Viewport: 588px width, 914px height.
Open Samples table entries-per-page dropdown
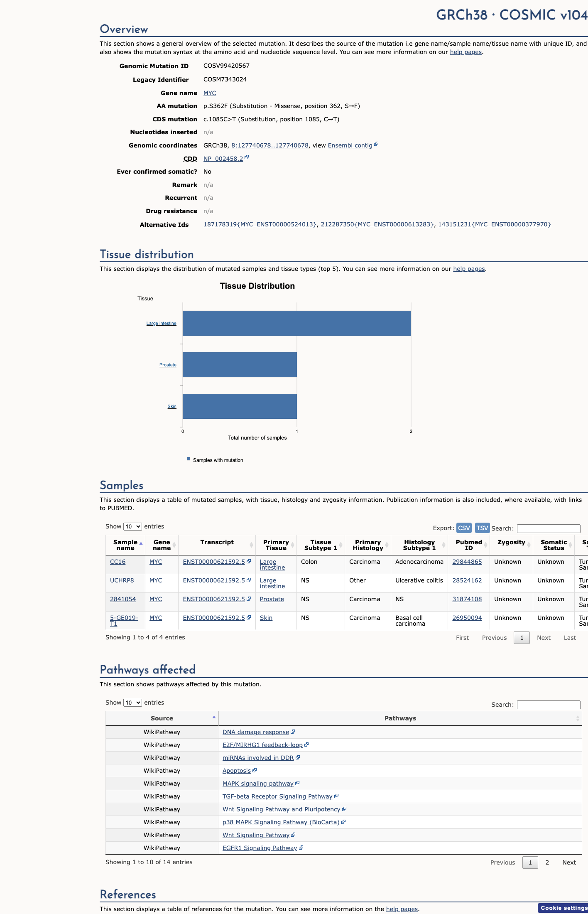pos(132,526)
